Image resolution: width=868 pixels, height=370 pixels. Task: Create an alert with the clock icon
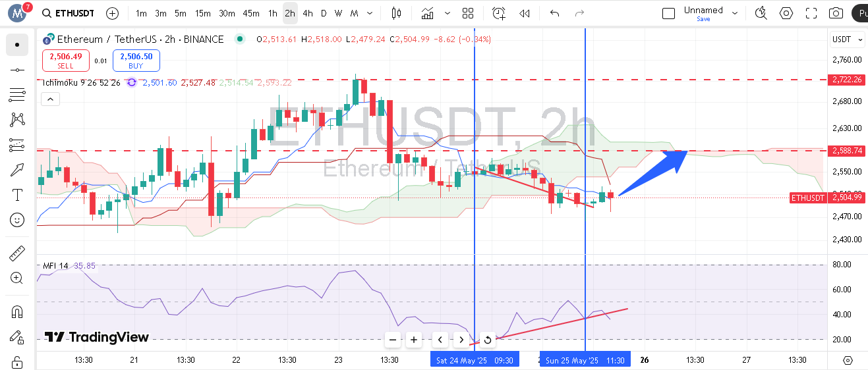click(499, 13)
